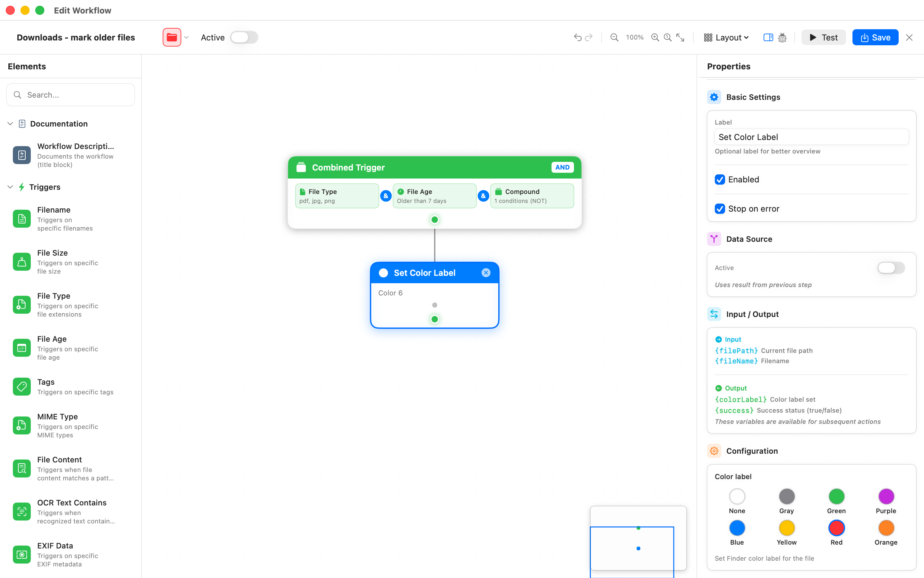Select the Compound conditions chip
The height and width of the screenshot is (578, 924).
pyautogui.click(x=532, y=196)
